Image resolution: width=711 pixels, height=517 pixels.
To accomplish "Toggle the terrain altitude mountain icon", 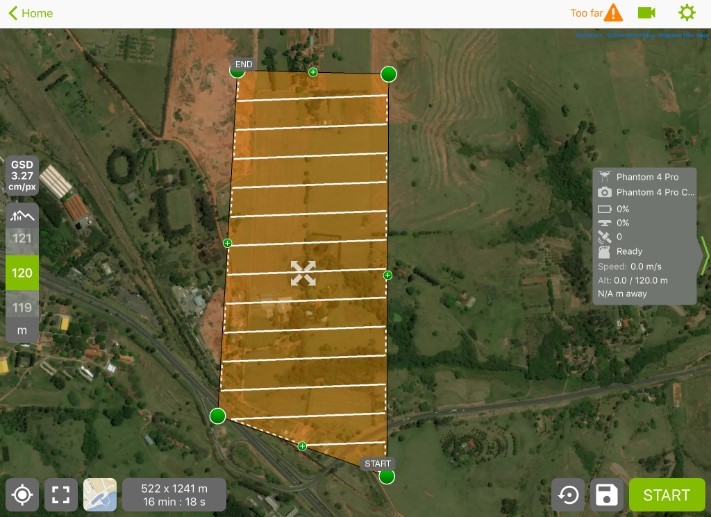I will [22, 215].
